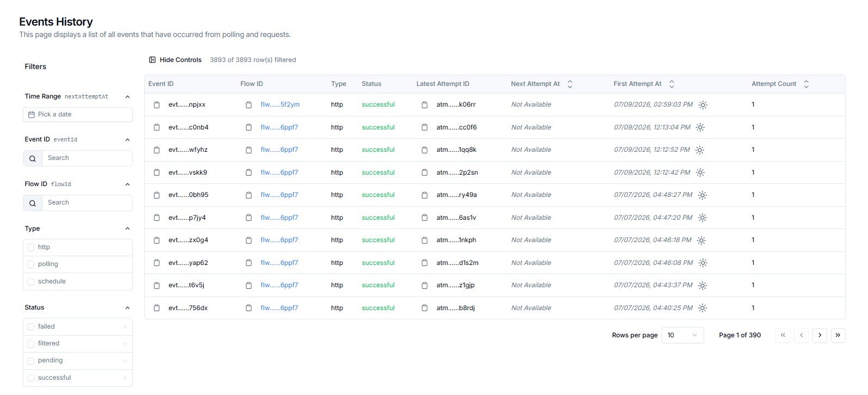Check the successful status filter

30,378
